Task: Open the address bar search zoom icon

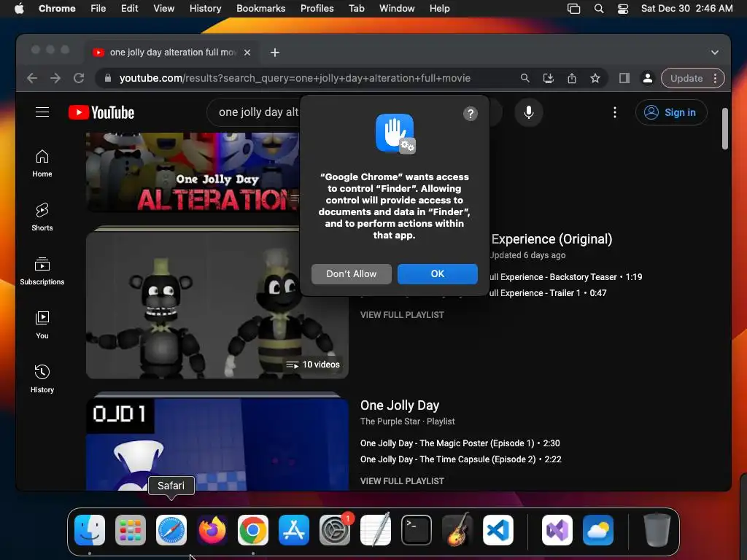Action: (525, 78)
